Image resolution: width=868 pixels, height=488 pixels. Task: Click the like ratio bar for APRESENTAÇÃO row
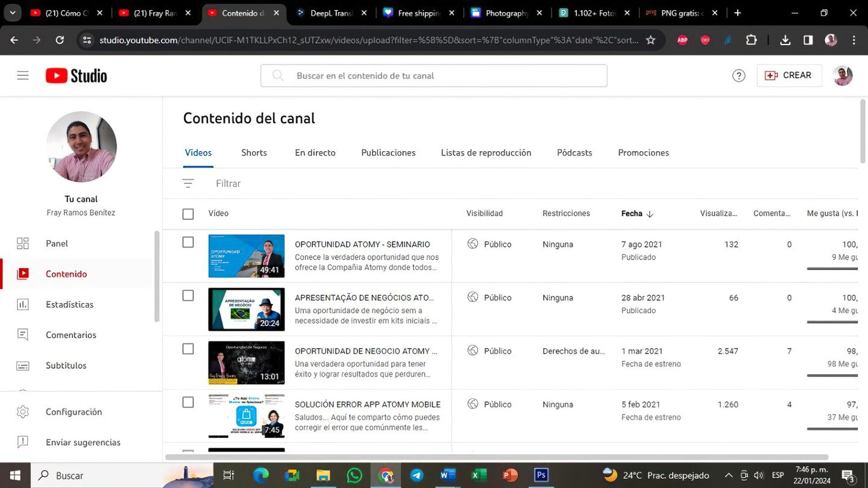coord(832,322)
